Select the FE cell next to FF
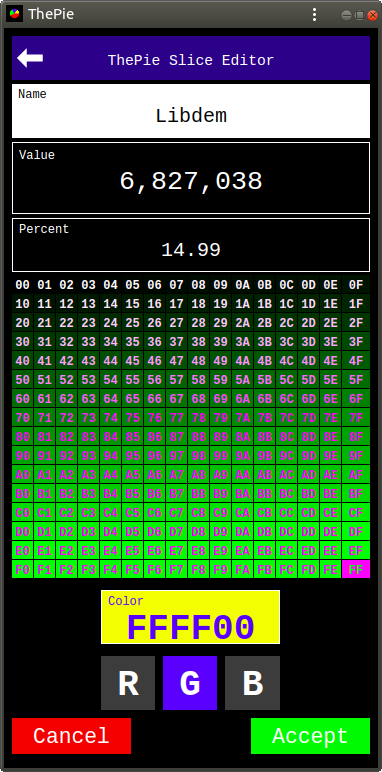 click(331, 570)
